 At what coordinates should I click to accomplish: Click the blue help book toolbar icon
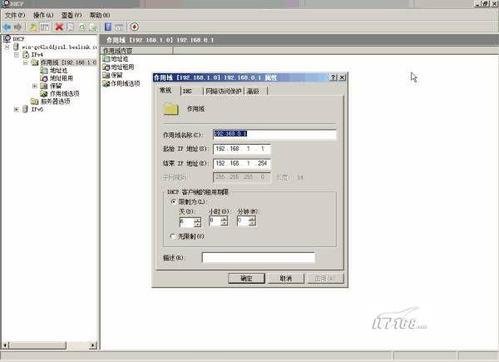click(108, 27)
